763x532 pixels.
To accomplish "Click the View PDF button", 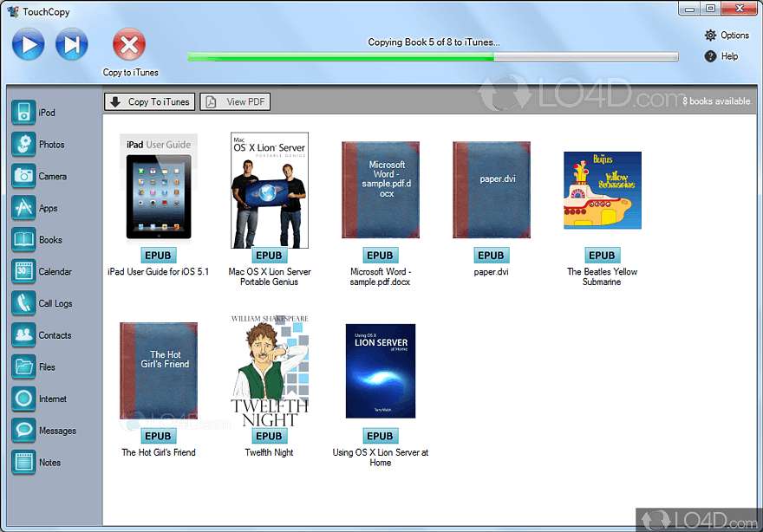I will coord(235,101).
